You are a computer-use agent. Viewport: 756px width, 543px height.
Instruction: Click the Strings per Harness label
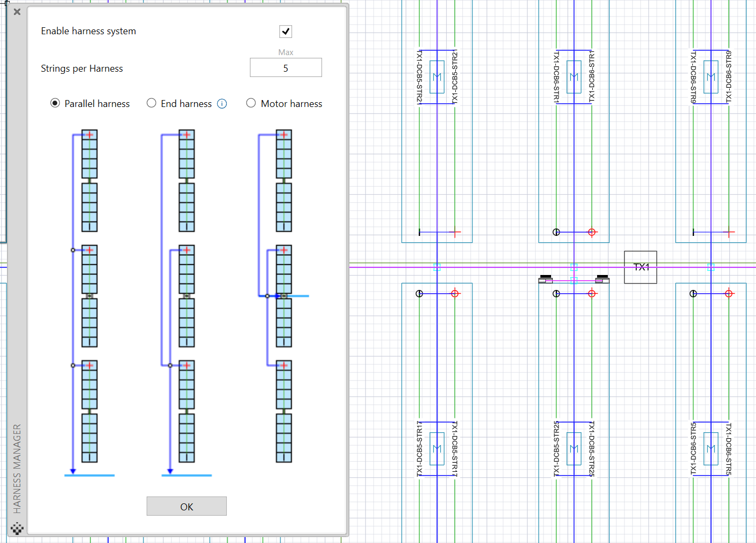[82, 68]
